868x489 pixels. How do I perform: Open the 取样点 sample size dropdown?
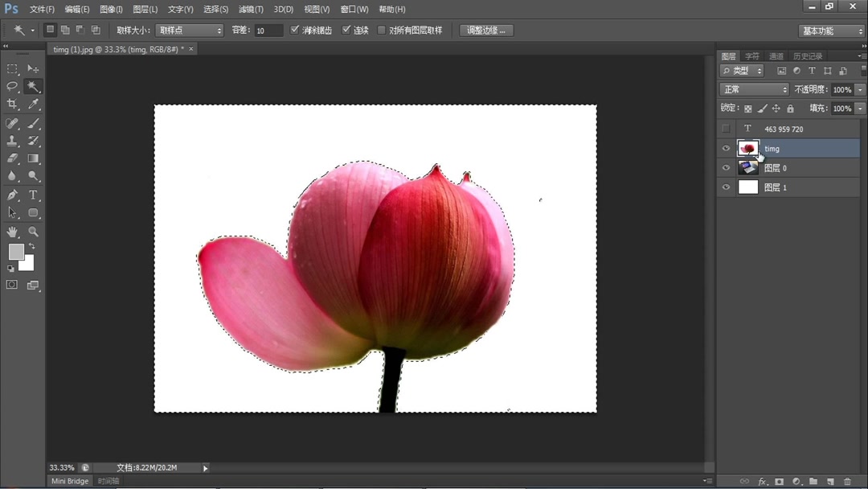[189, 30]
